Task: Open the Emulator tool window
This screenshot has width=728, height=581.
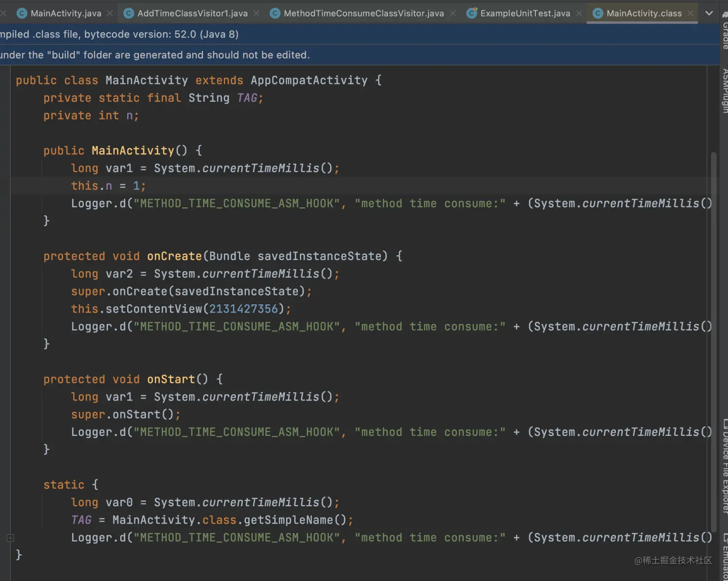Action: [x=724, y=556]
